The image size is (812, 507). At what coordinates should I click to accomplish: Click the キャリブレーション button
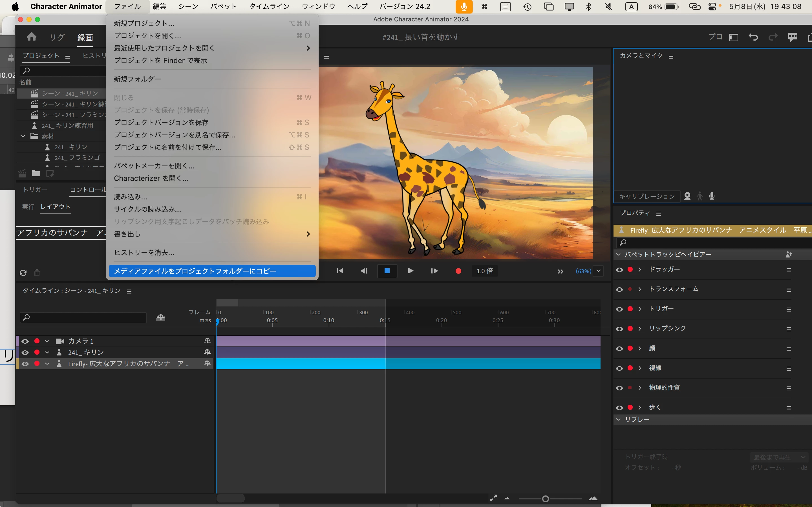[x=646, y=196]
